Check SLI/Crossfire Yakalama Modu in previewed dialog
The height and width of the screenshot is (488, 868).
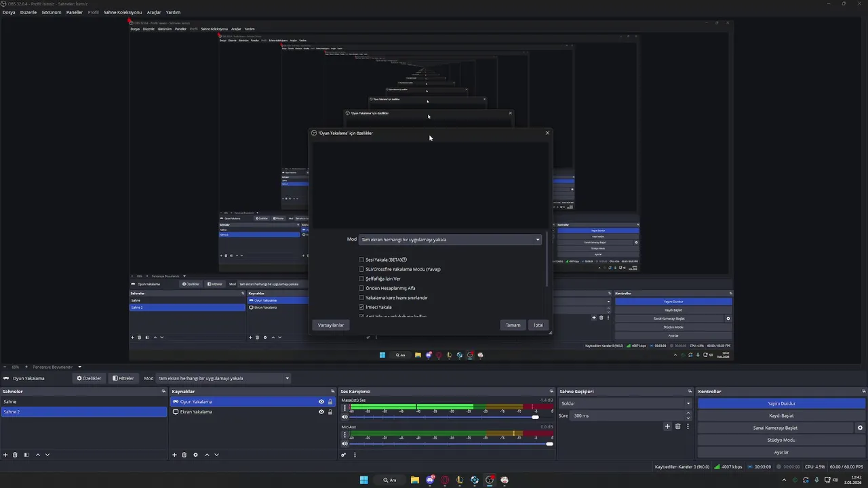click(x=361, y=269)
